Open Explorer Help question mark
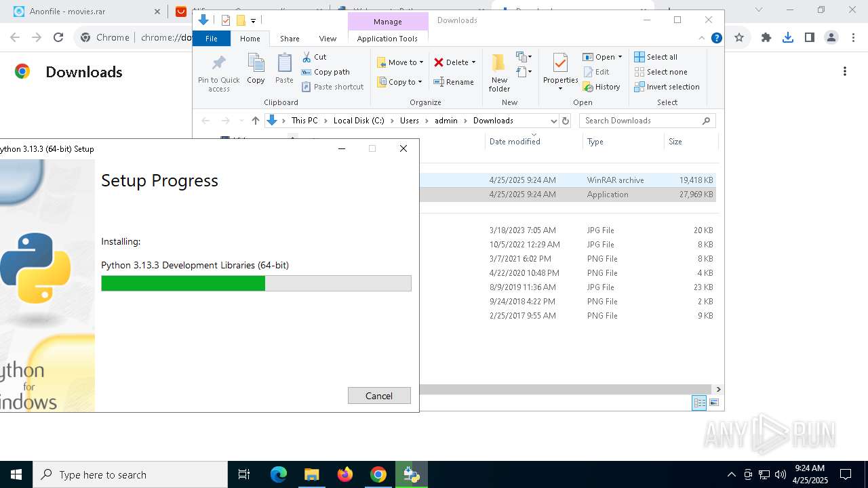Screen dimensions: 868x488 click(x=716, y=39)
